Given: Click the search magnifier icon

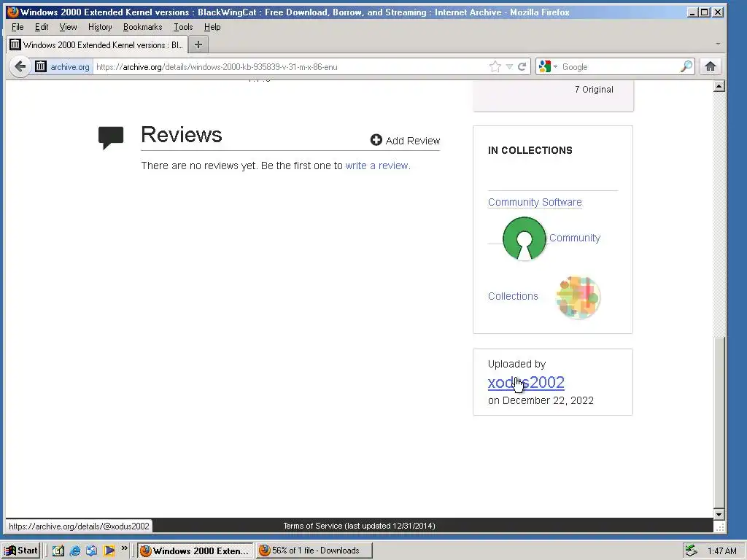Looking at the screenshot, I should [686, 66].
